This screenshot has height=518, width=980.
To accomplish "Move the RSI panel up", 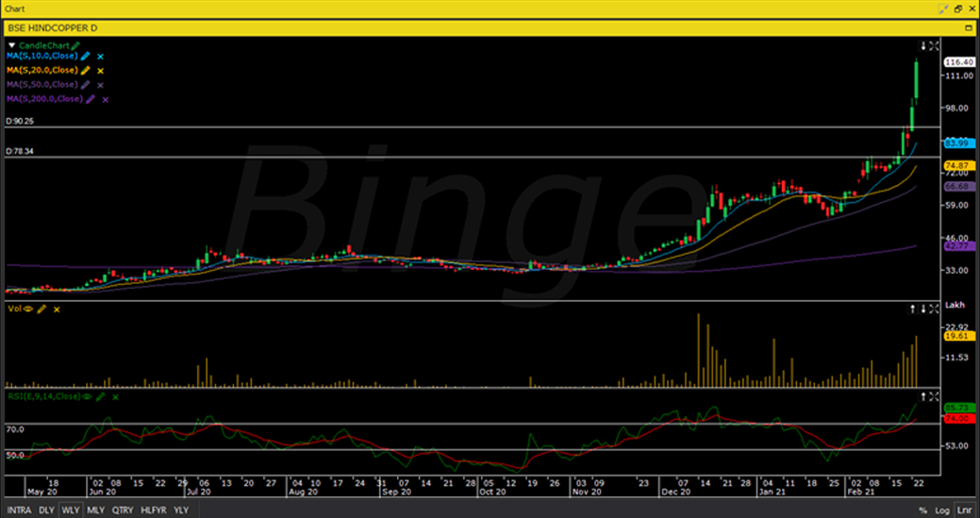I will [923, 396].
